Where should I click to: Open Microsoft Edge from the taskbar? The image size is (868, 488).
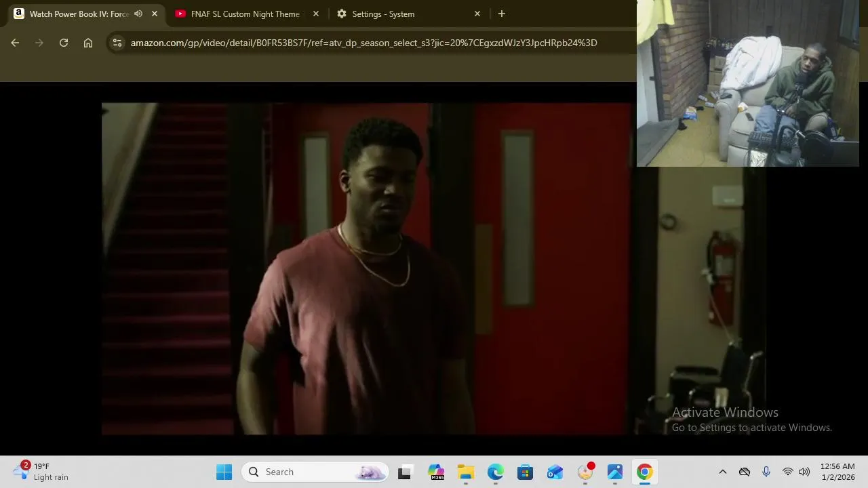pos(496,472)
